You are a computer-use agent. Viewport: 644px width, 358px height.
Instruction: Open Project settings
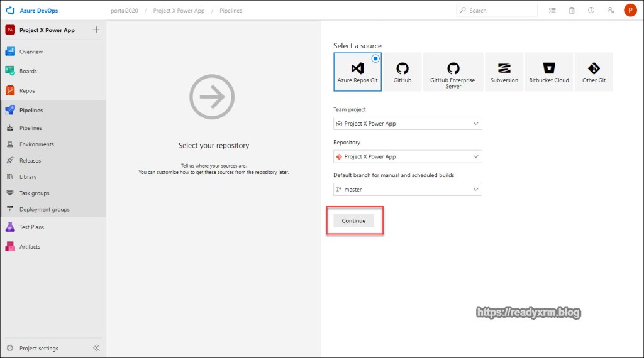[x=38, y=348]
